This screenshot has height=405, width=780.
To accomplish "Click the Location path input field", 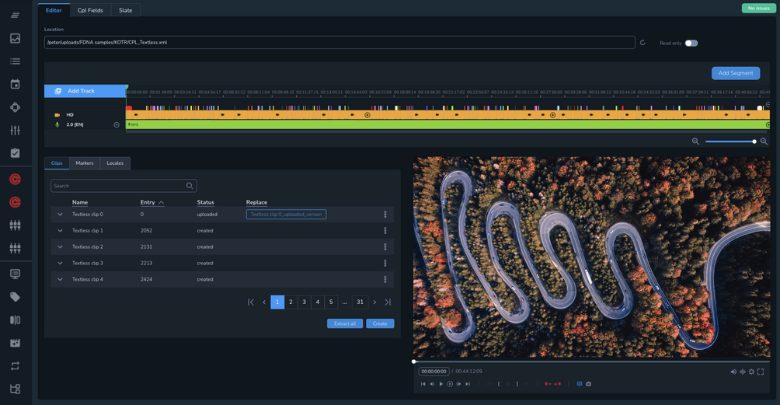I will (x=340, y=43).
